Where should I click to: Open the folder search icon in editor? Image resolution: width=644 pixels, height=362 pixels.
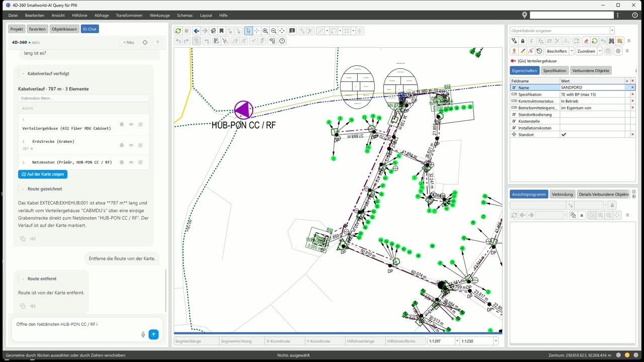[620, 41]
